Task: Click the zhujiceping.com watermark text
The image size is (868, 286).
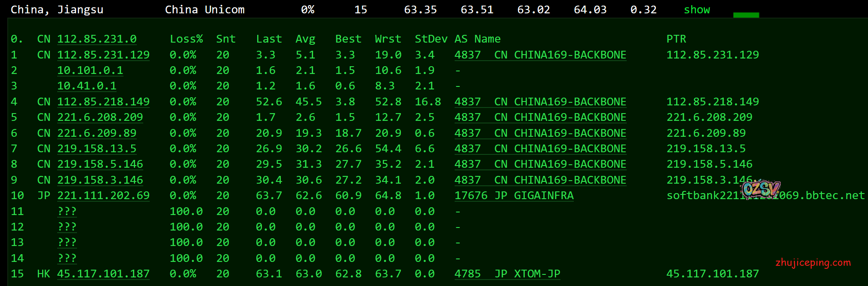Action: click(813, 262)
